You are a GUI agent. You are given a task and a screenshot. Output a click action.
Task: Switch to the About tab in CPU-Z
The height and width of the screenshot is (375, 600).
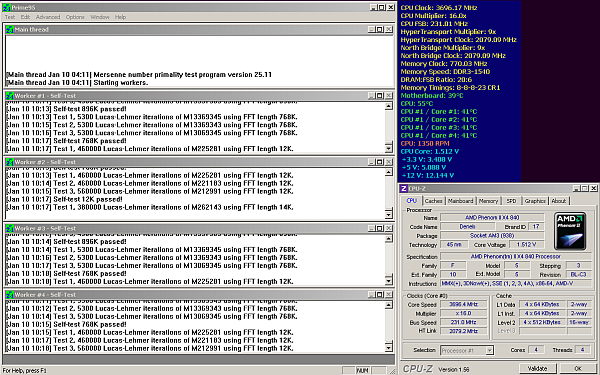[x=559, y=201]
